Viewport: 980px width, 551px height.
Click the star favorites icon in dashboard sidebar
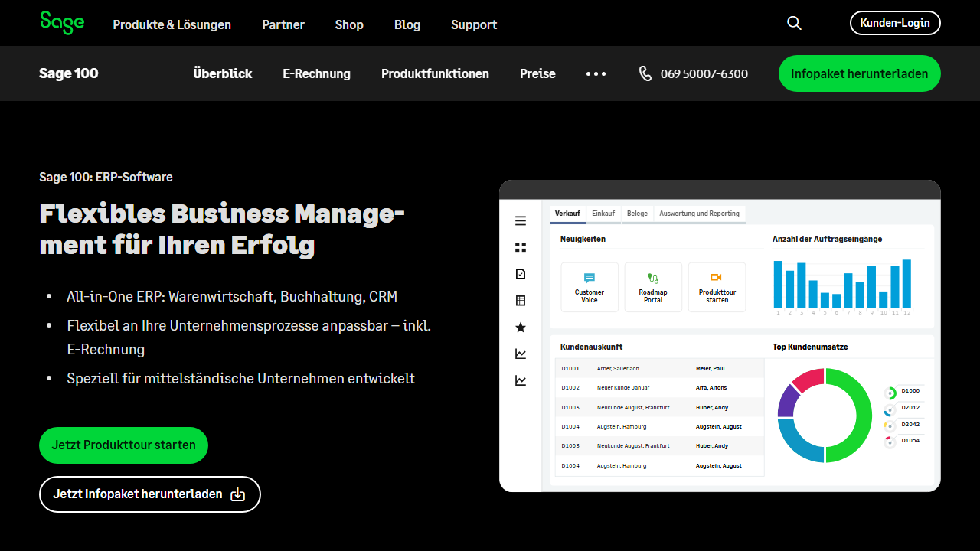point(521,328)
